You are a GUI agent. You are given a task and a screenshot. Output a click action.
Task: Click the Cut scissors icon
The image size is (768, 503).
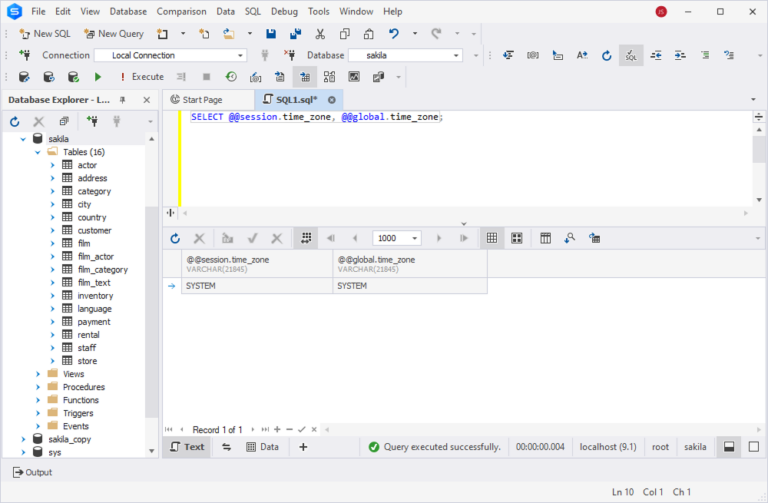point(319,34)
